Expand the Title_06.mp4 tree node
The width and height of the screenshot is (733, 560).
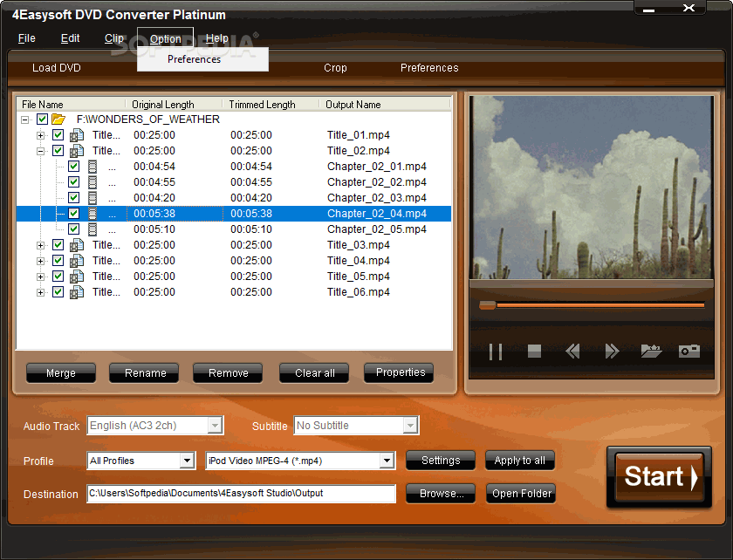41,292
